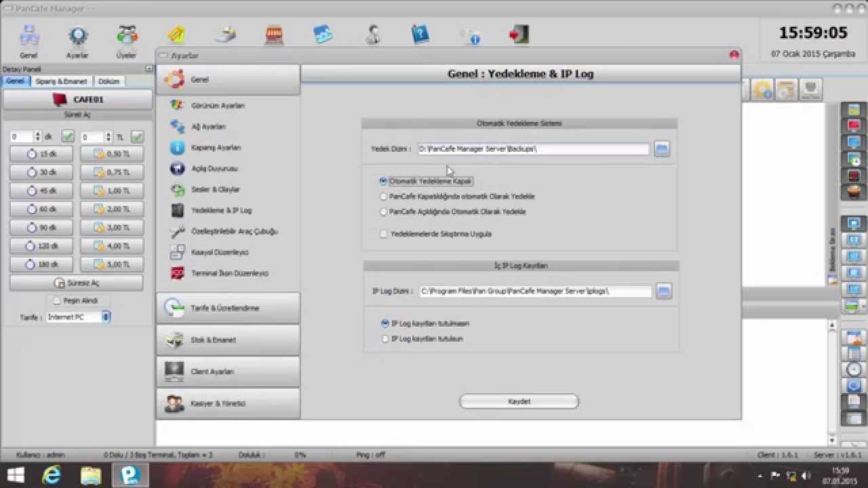Viewport: 868px width, 488px height.
Task: Open Görünüm Ayarları settings item
Action: tap(217, 106)
